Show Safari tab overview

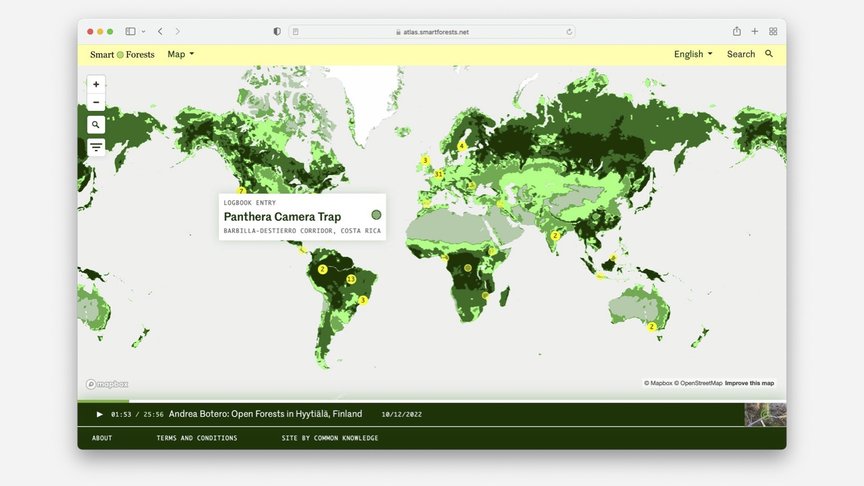pos(773,31)
